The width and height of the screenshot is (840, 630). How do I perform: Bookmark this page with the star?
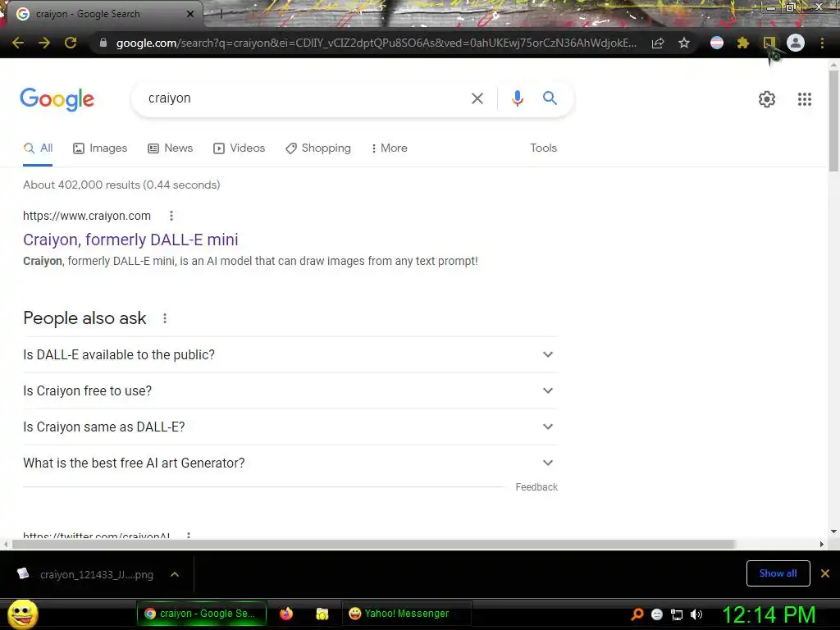tap(684, 43)
